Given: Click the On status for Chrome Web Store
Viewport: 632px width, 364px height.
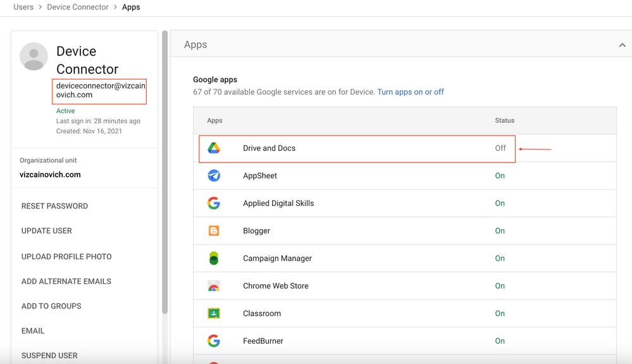Looking at the screenshot, I should 500,286.
